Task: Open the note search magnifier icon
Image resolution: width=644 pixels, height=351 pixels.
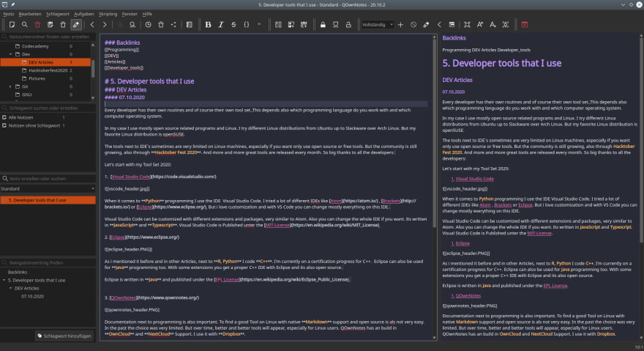Action: [x=25, y=25]
